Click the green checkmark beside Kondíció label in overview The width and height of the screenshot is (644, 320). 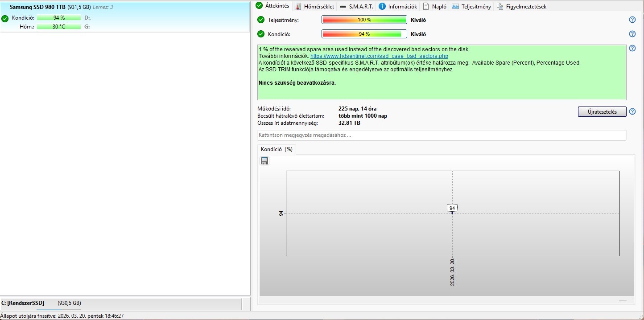[261, 34]
